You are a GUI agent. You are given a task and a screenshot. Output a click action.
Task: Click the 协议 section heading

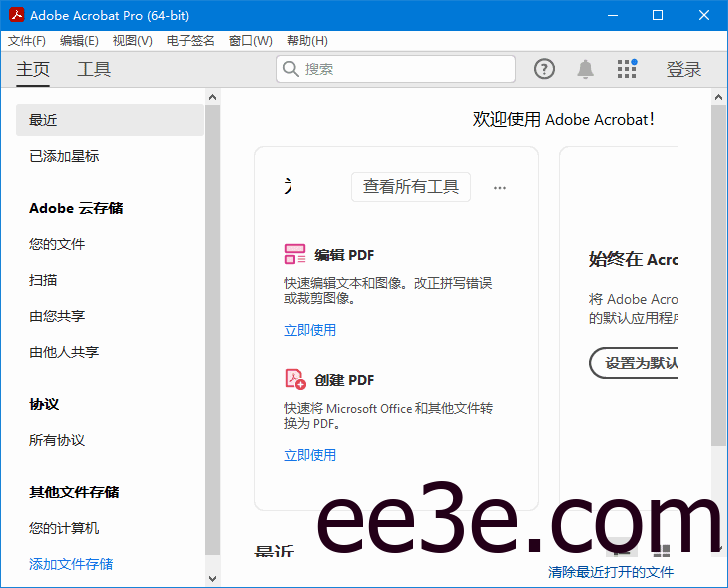pyautogui.click(x=44, y=404)
